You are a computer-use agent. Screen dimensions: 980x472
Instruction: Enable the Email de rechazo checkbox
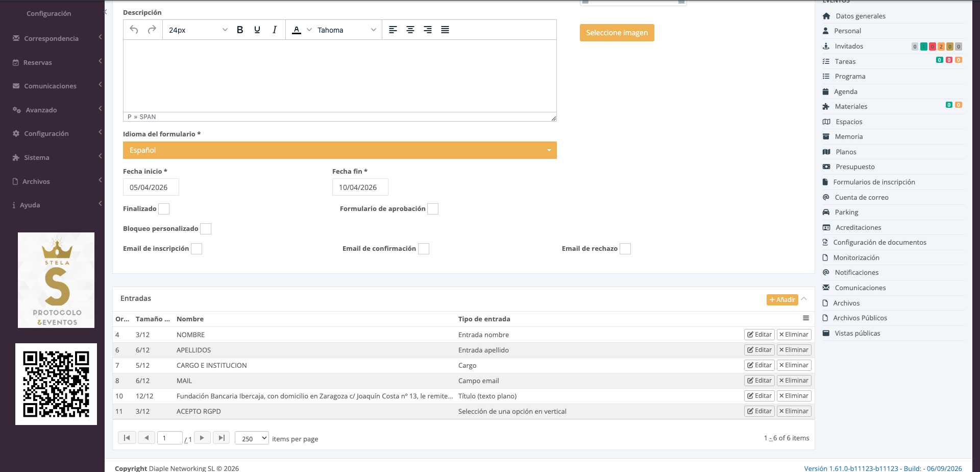click(625, 249)
